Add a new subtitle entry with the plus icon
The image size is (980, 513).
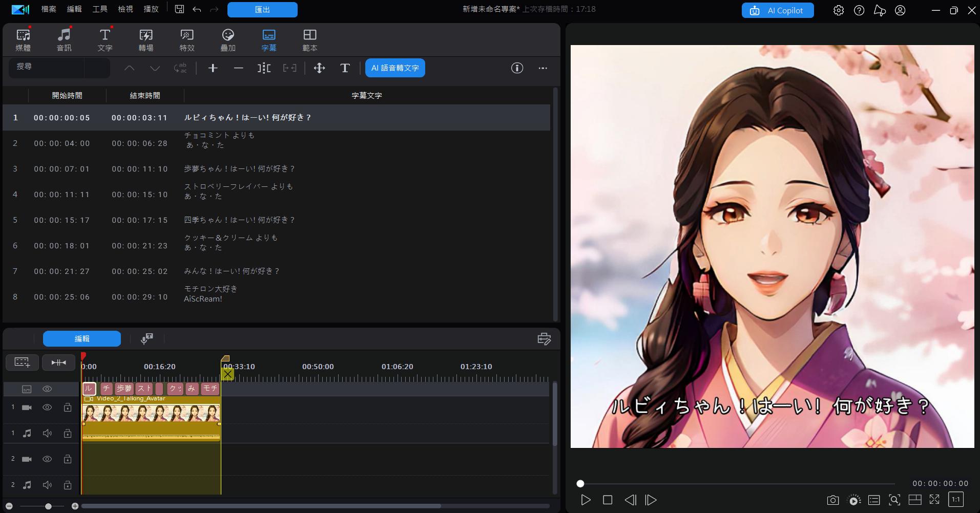pyautogui.click(x=213, y=68)
